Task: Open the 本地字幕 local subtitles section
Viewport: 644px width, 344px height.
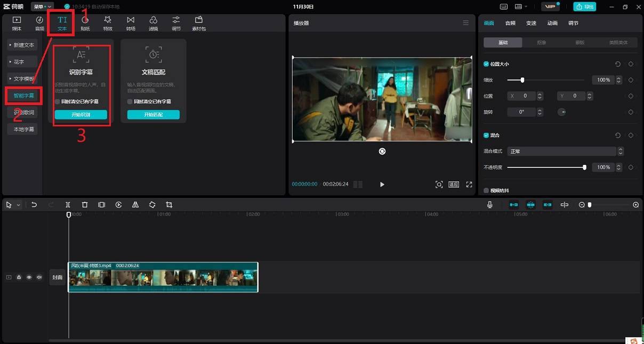Action: coord(22,129)
